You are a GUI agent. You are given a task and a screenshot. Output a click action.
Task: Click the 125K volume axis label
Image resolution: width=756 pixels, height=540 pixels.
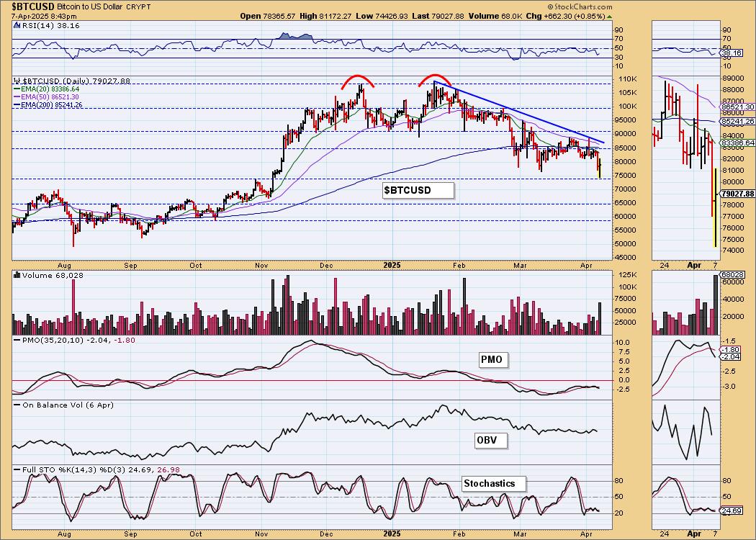[x=626, y=274]
